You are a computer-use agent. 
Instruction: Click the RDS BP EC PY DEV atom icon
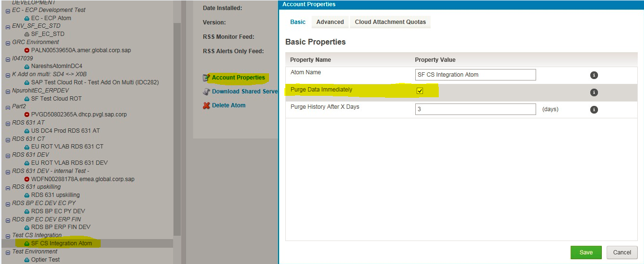[x=27, y=211]
